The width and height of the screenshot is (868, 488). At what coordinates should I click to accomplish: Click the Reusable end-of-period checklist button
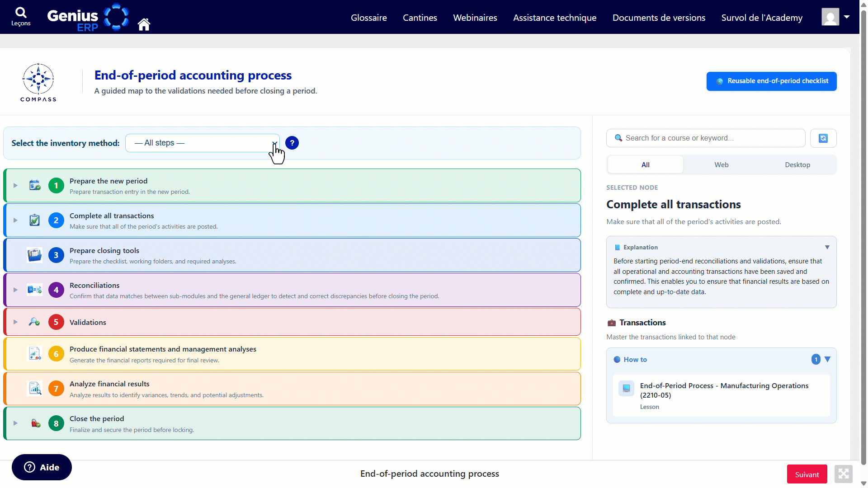772,81
